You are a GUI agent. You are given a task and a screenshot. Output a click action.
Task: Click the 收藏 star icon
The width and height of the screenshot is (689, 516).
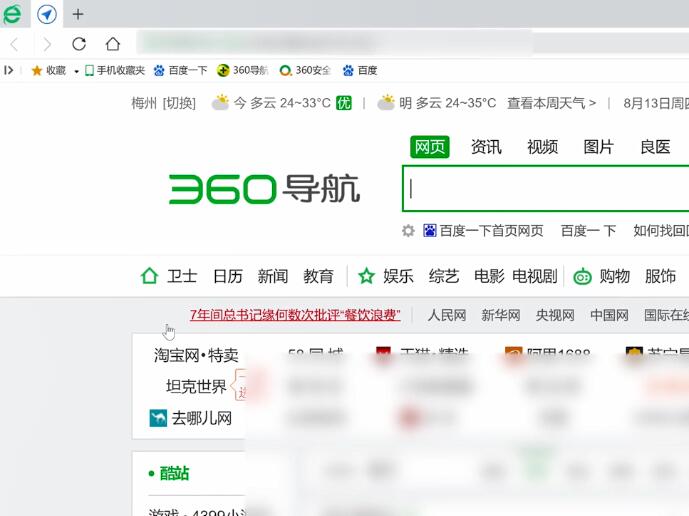coord(37,70)
